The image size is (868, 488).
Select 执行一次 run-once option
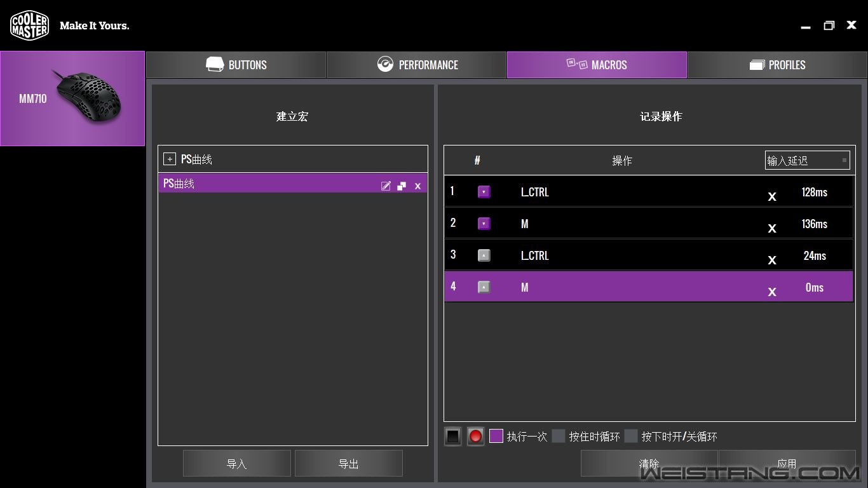pyautogui.click(x=496, y=436)
